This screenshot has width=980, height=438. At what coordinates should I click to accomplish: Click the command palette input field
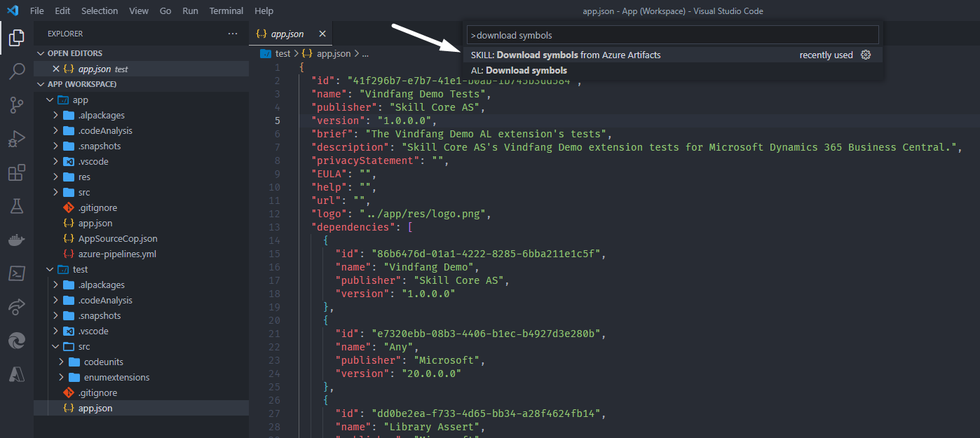click(672, 35)
